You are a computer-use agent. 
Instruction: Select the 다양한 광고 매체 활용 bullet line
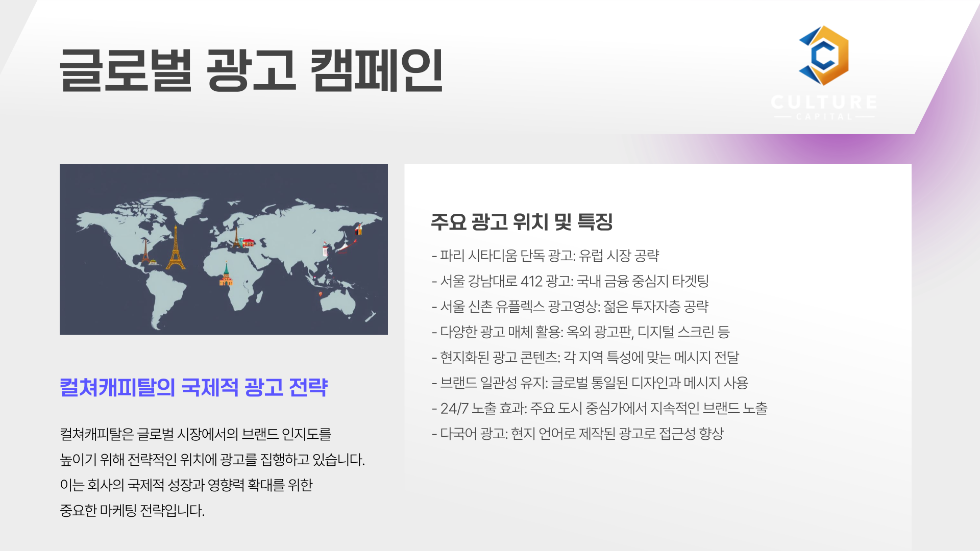(581, 332)
